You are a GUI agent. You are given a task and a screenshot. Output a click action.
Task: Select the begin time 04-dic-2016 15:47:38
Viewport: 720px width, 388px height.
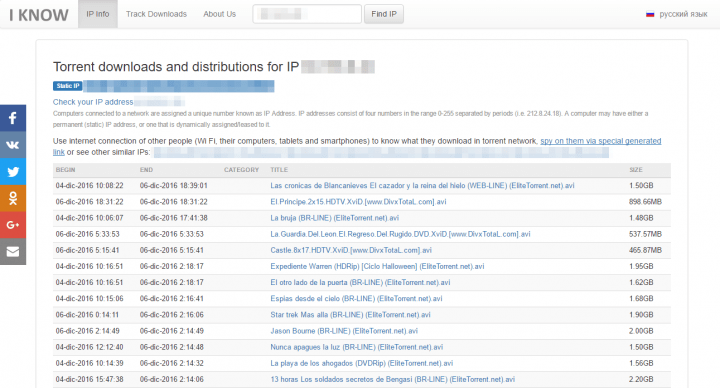click(90, 379)
